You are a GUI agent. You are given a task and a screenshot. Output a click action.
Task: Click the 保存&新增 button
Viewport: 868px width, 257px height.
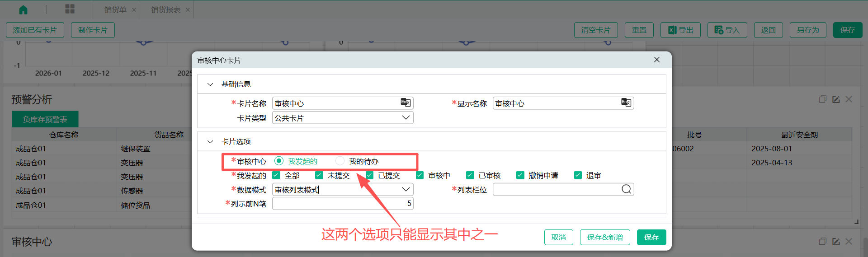605,237
